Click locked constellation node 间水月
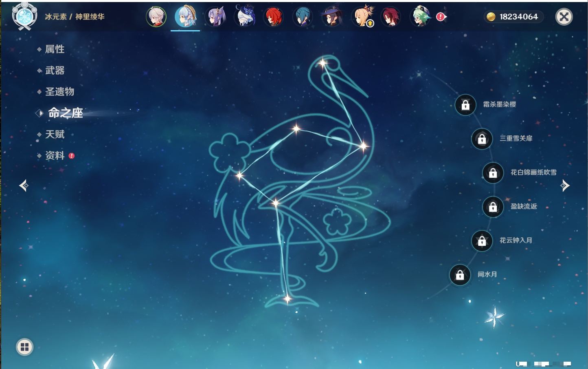 point(460,275)
